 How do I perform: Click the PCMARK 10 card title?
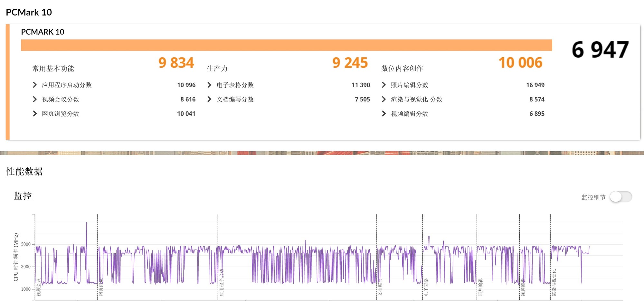(x=43, y=32)
